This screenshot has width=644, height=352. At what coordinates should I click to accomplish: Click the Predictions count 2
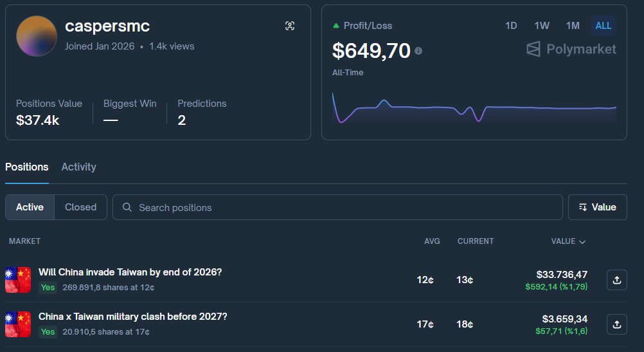pyautogui.click(x=181, y=120)
